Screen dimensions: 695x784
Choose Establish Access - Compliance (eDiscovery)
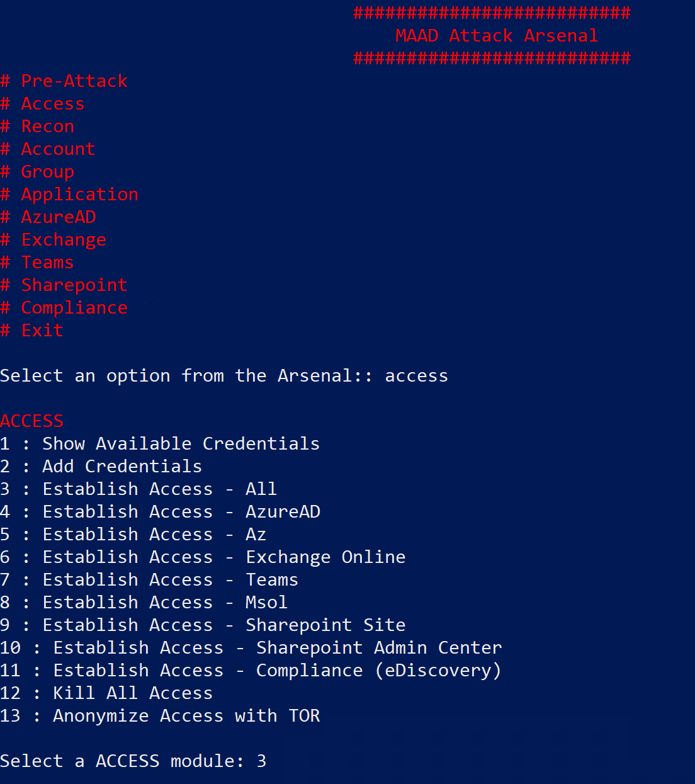click(277, 671)
